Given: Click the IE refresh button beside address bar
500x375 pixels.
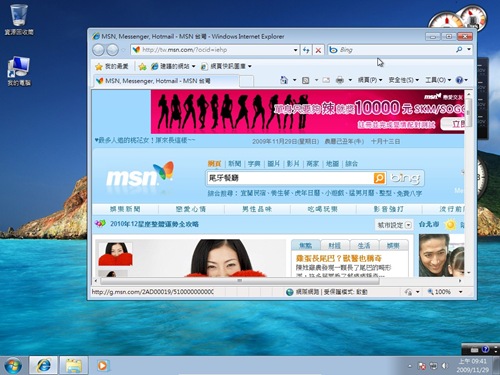Looking at the screenshot, I should [306, 50].
